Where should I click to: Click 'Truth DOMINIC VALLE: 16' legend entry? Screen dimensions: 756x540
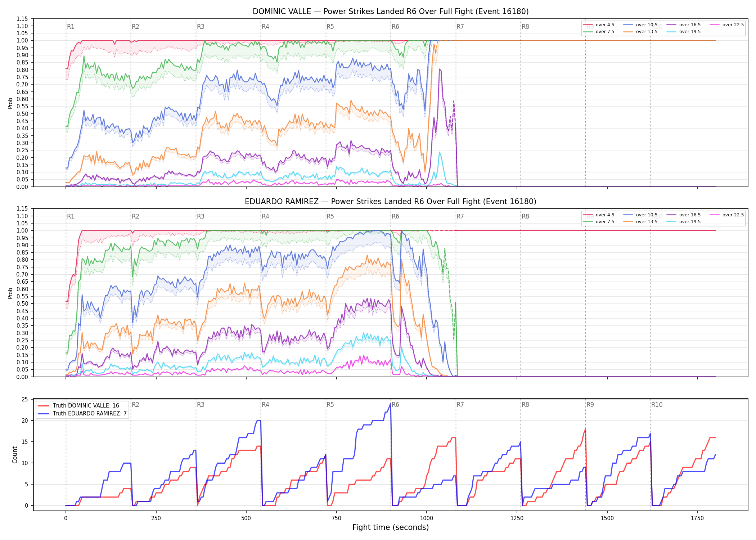(x=78, y=406)
